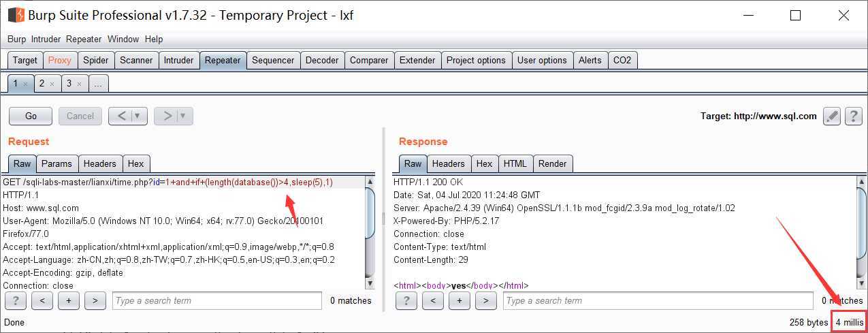Open the Project options tab
This screenshot has height=333, width=868.
click(476, 60)
